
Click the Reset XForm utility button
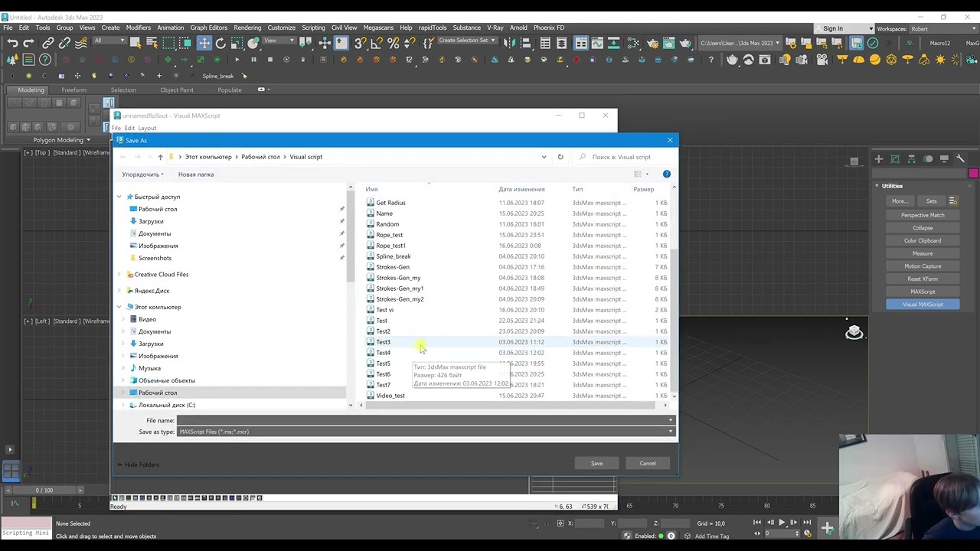[x=923, y=279]
